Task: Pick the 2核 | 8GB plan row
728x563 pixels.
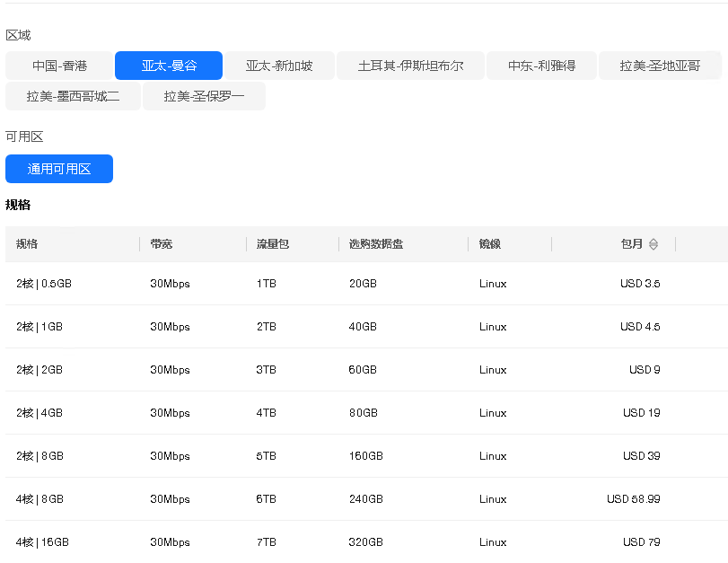Action: point(39,456)
